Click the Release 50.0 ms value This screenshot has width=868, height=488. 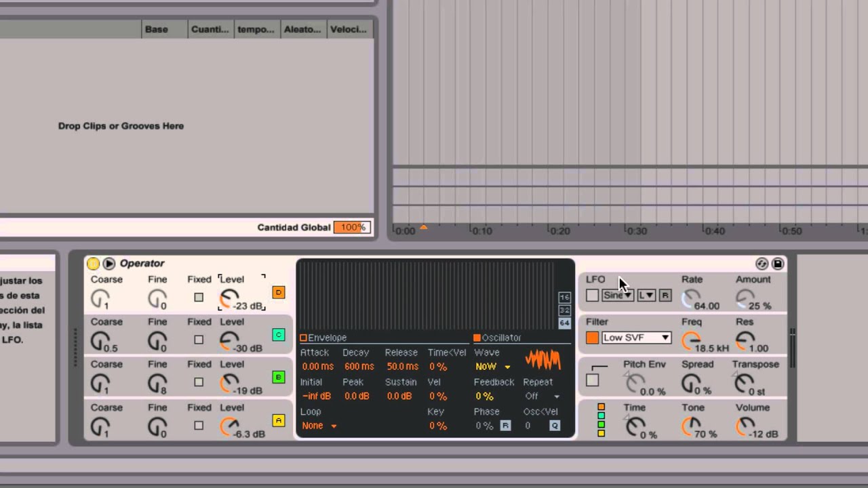(x=402, y=367)
